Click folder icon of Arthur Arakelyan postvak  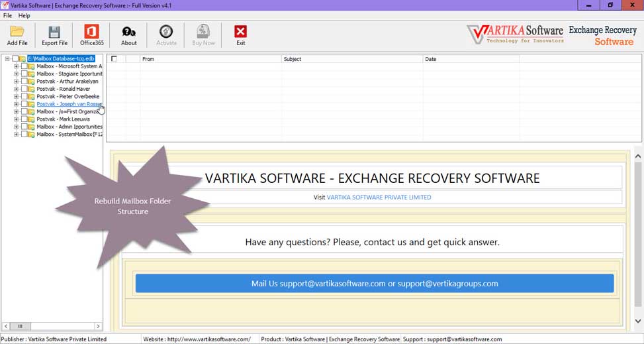click(31, 82)
